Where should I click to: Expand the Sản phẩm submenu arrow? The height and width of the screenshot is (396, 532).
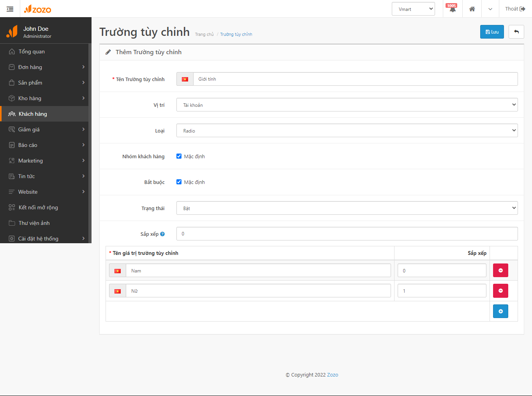[x=83, y=83]
